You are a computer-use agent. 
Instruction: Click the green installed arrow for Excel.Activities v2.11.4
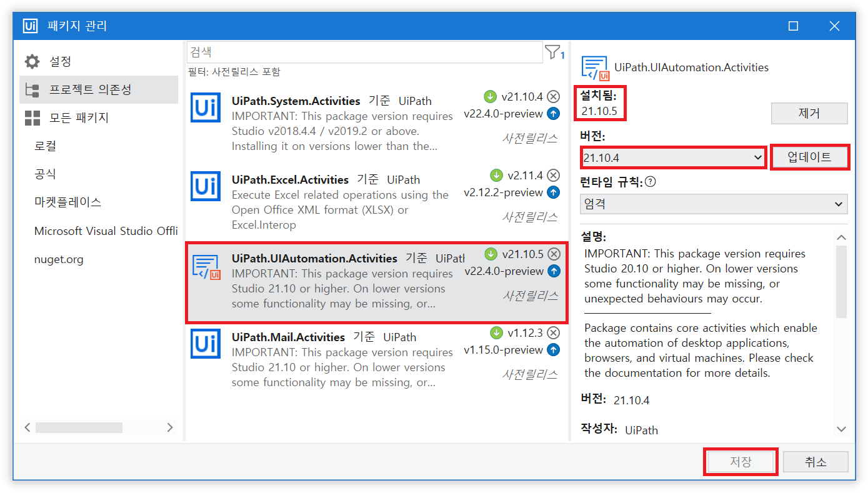point(496,175)
